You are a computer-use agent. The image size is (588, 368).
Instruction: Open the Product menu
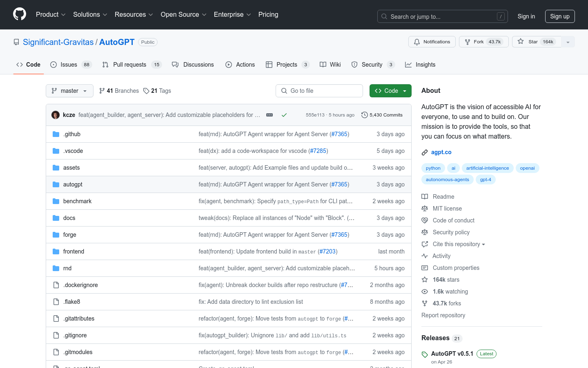tap(51, 14)
